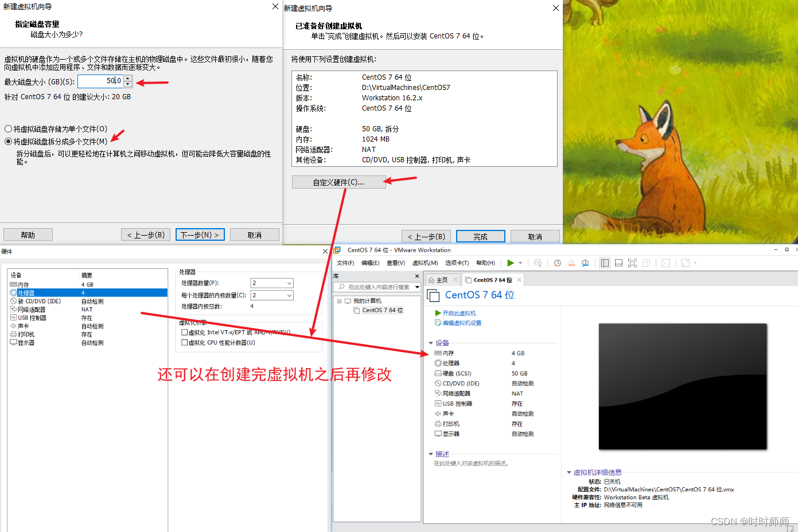798x532 pixels.
Task: Open snapshot manager toolbar icon
Action: coord(585,263)
